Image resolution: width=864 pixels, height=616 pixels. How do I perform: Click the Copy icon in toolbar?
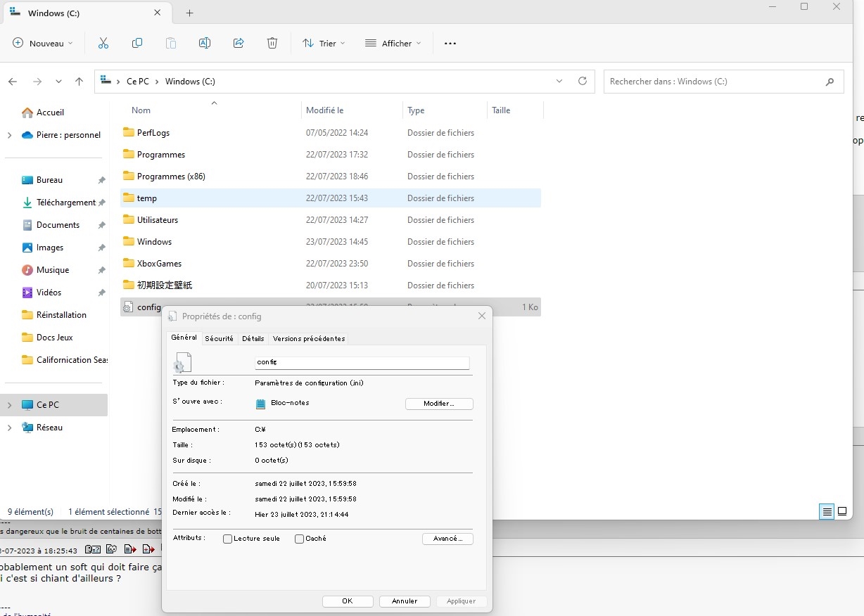coord(137,44)
